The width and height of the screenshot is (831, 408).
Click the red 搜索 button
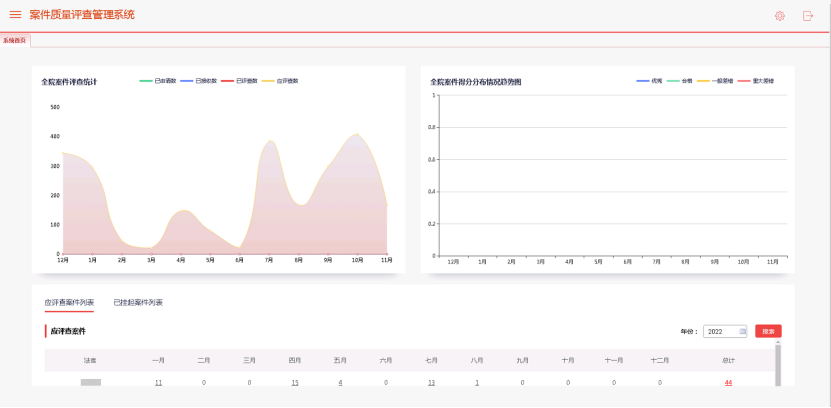point(768,331)
